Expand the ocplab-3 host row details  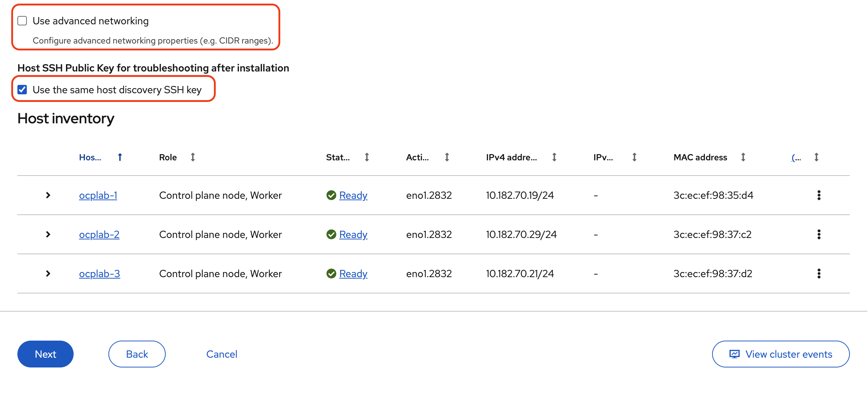(x=48, y=274)
